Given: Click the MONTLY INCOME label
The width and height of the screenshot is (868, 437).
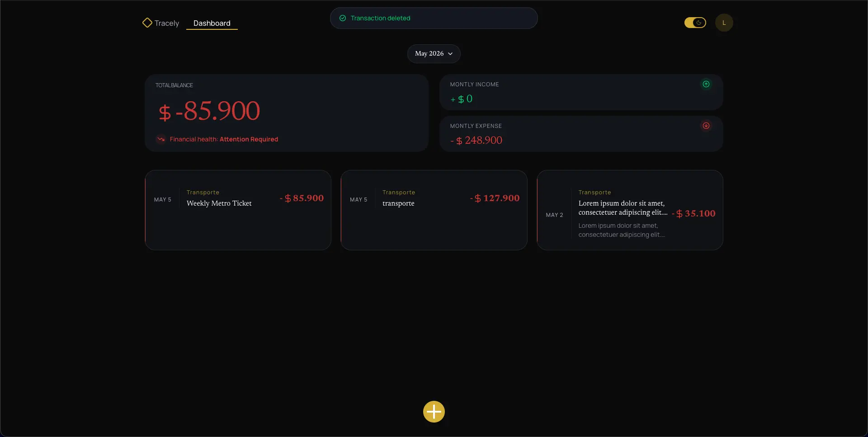Looking at the screenshot, I should 475,85.
